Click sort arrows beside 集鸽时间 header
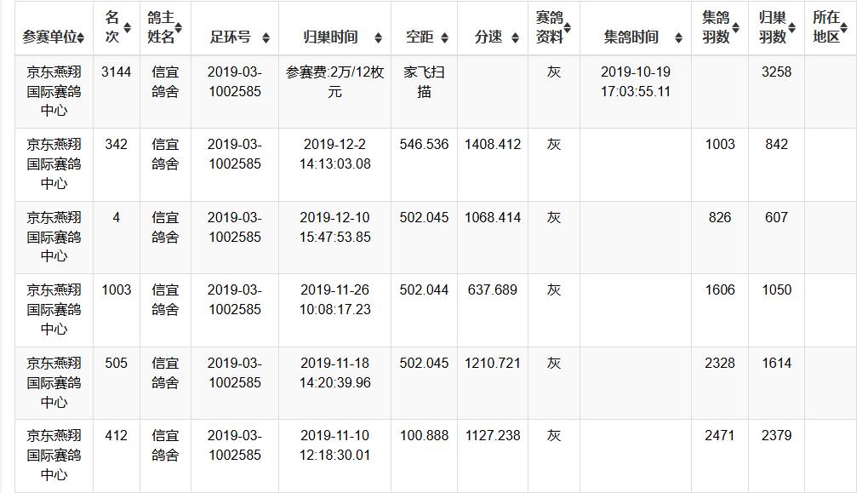Screen dimensions: 868x493 tap(678, 37)
